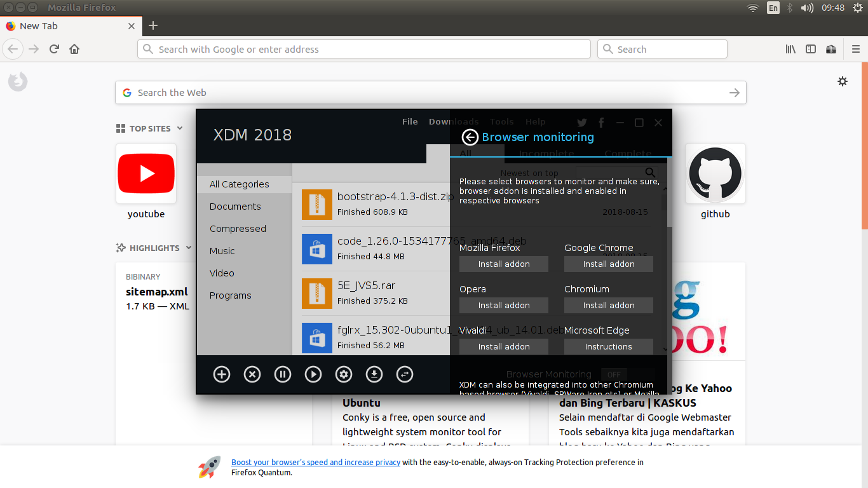Click Boost your browser's speed link

click(316, 463)
